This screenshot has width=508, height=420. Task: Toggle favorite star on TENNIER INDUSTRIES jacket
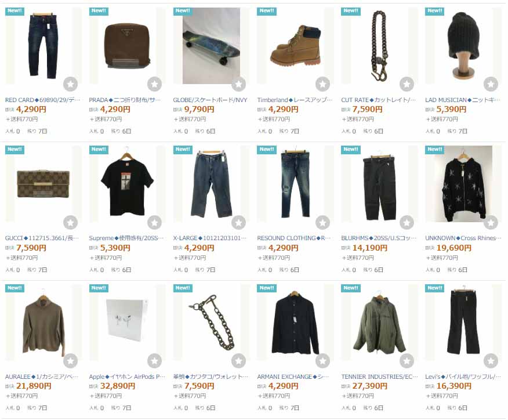(x=407, y=361)
